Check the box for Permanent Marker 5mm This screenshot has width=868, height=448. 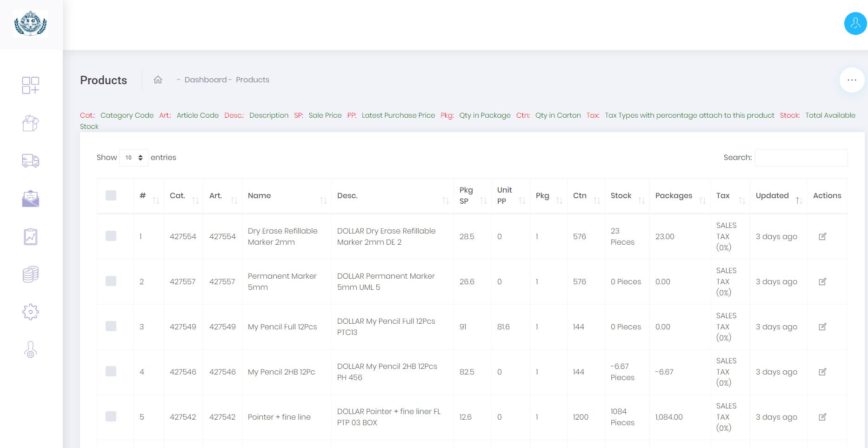click(111, 281)
